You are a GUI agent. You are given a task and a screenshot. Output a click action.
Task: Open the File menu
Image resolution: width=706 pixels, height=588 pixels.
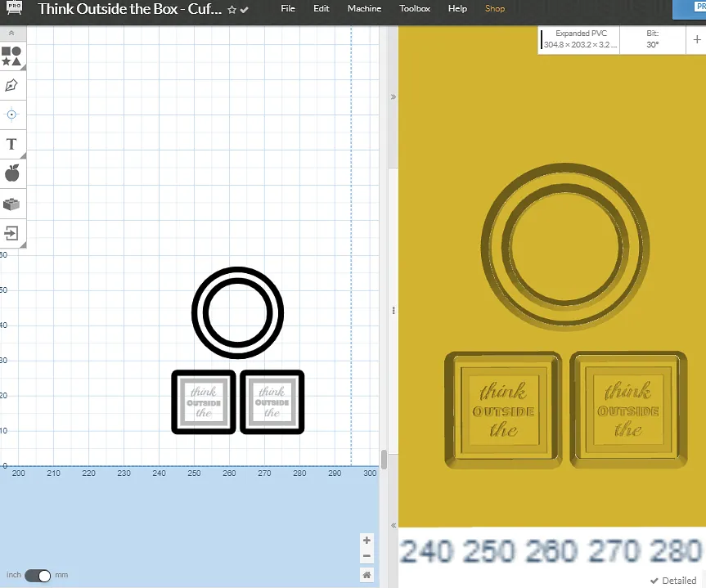[288, 9]
